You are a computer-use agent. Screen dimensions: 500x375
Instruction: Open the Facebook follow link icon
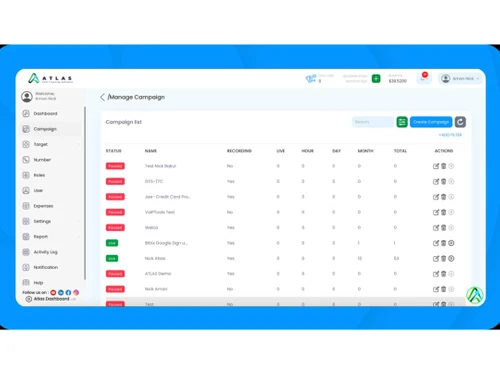click(68, 292)
